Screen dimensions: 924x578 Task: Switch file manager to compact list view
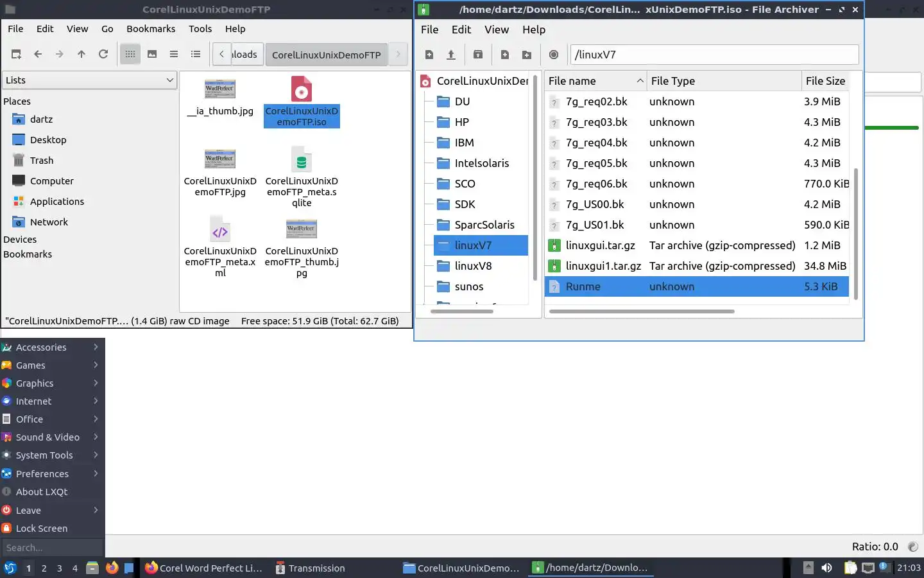(174, 55)
